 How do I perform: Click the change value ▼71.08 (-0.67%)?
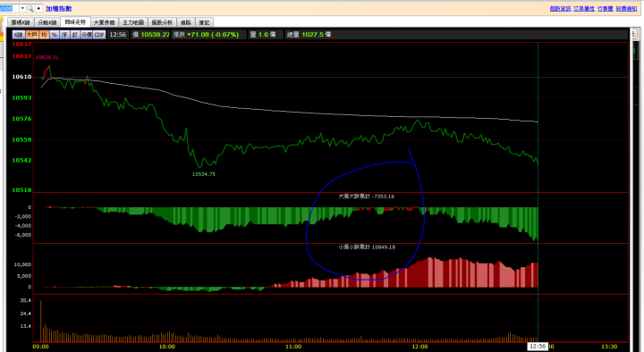[213, 35]
